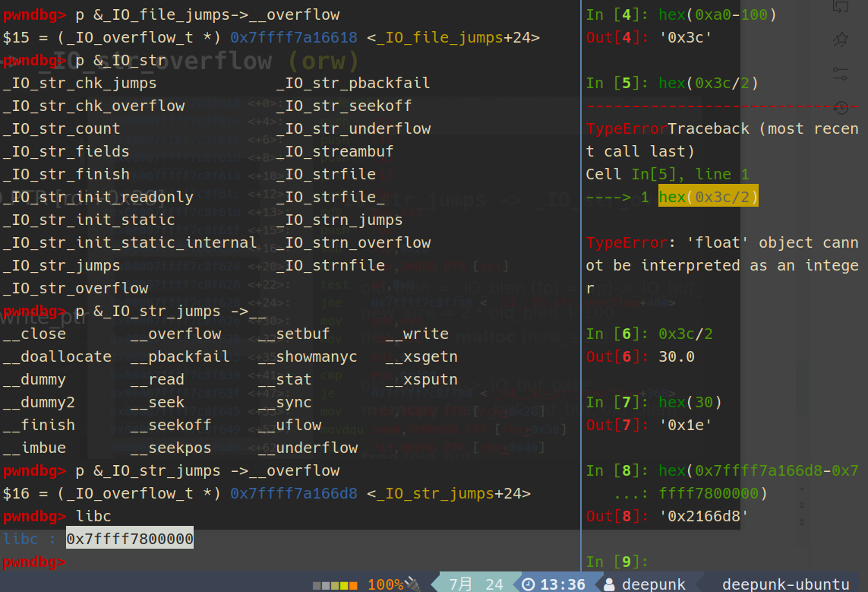
Task: Click _IO_str_underflow completion entry
Action: tap(353, 128)
